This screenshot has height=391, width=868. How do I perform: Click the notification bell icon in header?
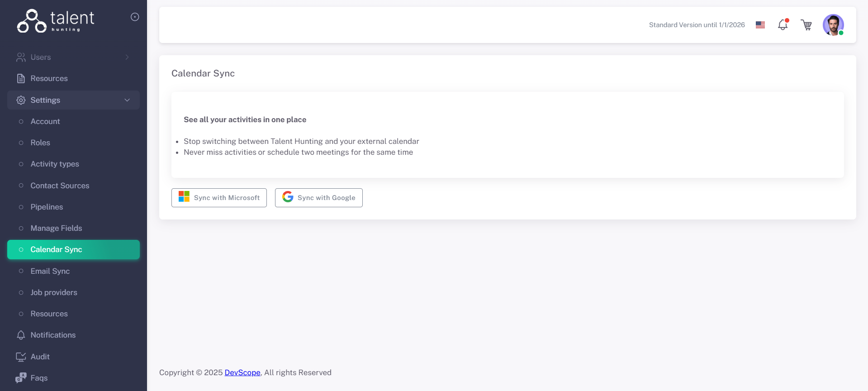[x=783, y=25]
